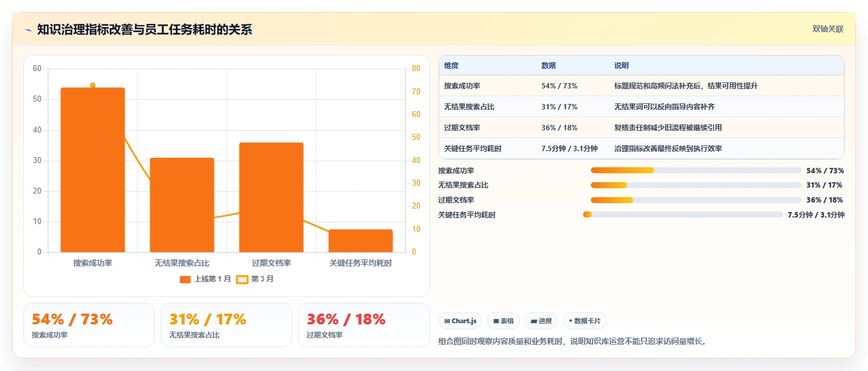This screenshot has height=371, width=868.
Task: Select the 数据卡片 tag pill
Action: pyautogui.click(x=585, y=321)
